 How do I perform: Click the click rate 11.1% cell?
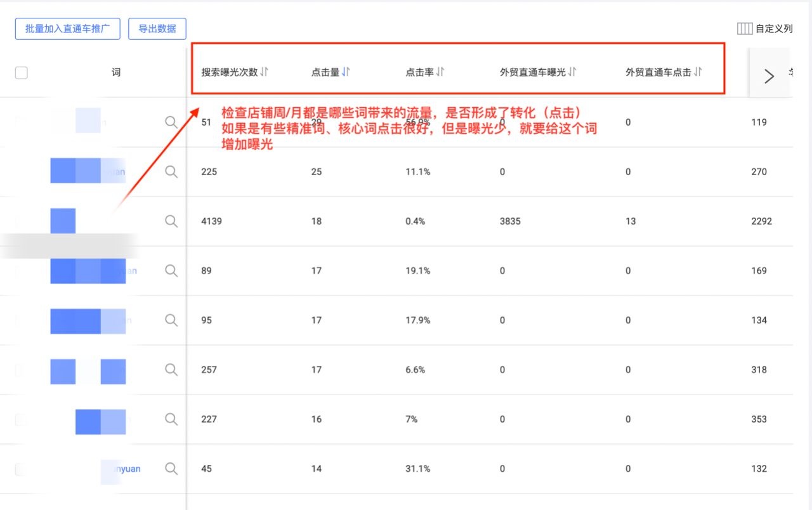(x=418, y=172)
